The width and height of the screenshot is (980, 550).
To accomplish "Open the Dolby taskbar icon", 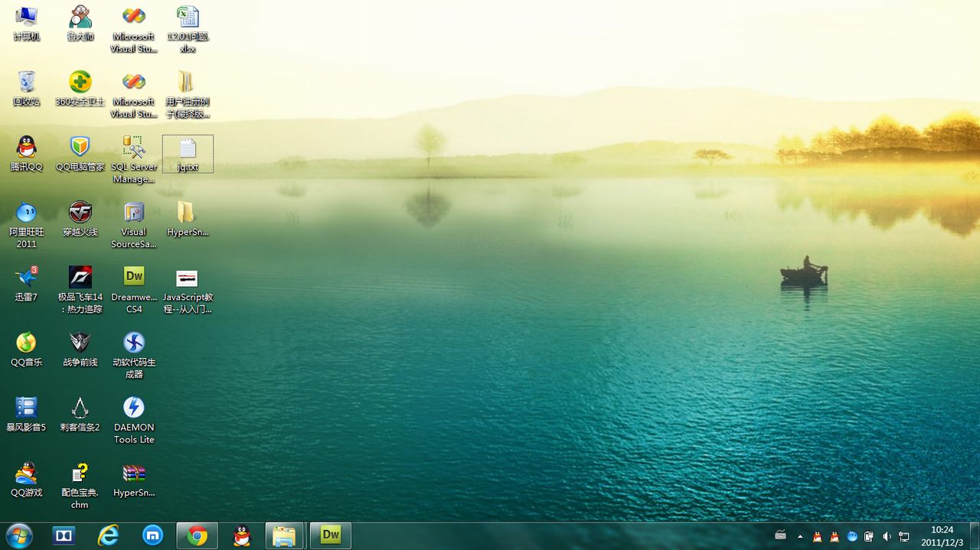I will coord(64,535).
